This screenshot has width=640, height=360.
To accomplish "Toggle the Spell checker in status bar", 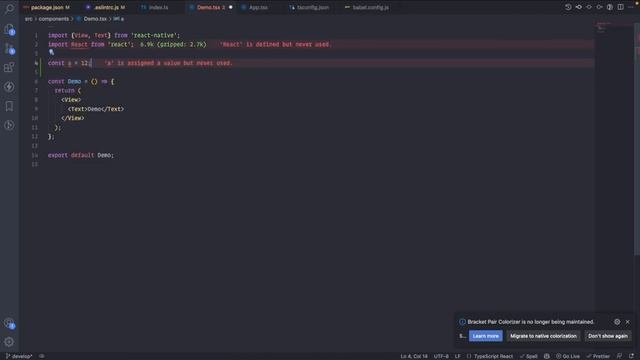I will click(x=529, y=356).
